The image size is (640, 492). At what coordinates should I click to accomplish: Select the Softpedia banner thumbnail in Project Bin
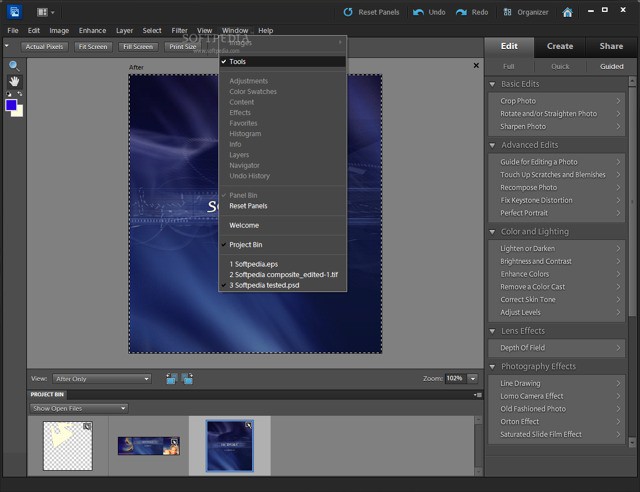148,445
